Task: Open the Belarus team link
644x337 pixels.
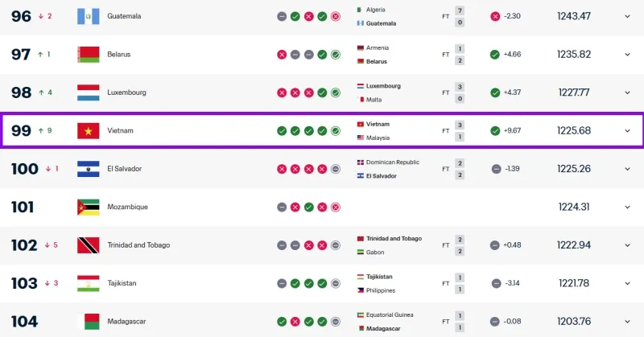Action: tap(119, 55)
